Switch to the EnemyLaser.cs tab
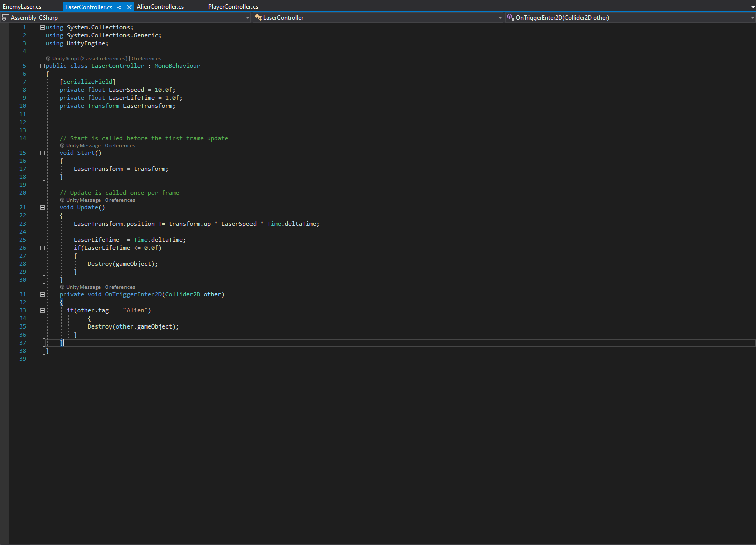756x545 pixels. (22, 7)
